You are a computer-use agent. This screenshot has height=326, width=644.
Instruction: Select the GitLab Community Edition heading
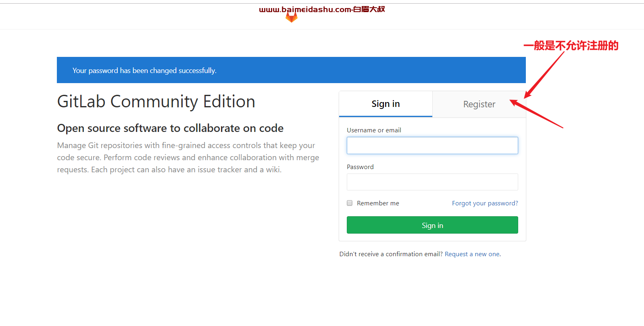coord(156,101)
